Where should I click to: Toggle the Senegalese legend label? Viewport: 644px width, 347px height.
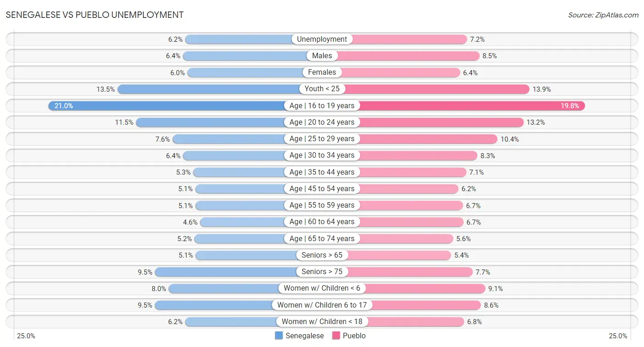click(x=305, y=336)
